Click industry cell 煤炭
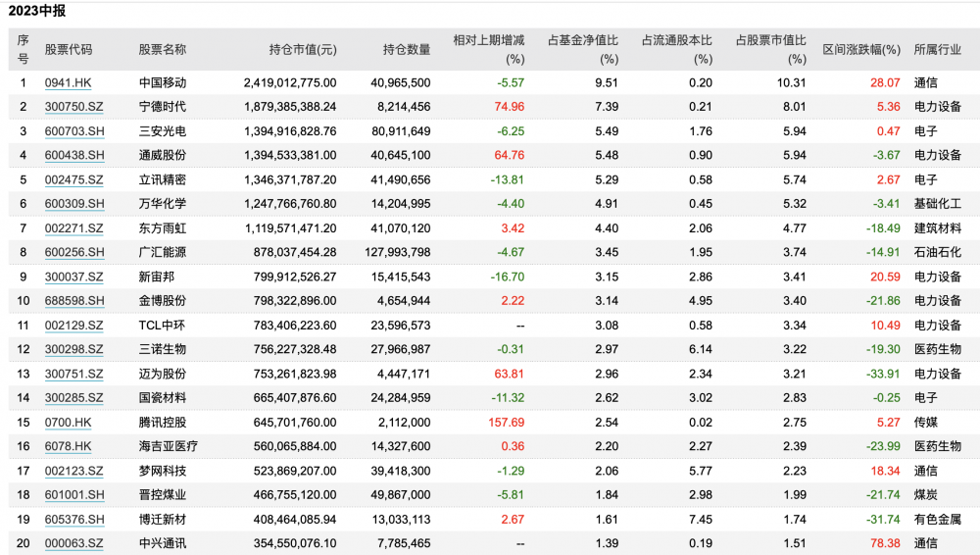 [x=926, y=495]
